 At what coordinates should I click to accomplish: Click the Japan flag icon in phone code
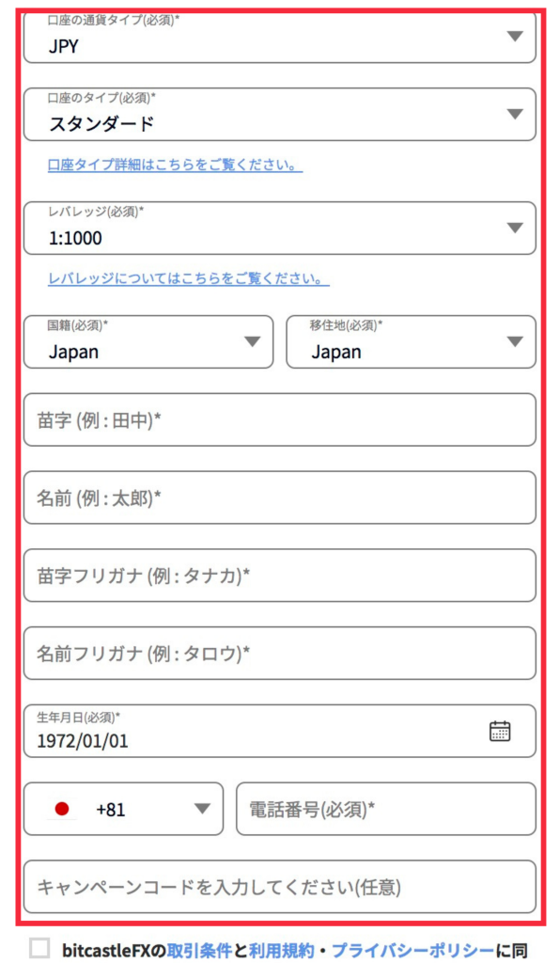point(62,809)
